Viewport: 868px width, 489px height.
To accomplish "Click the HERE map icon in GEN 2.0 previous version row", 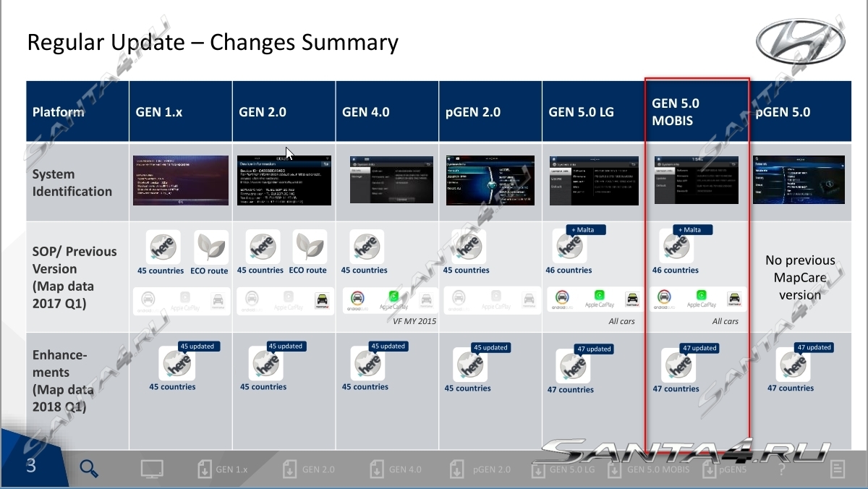I will coord(263,247).
